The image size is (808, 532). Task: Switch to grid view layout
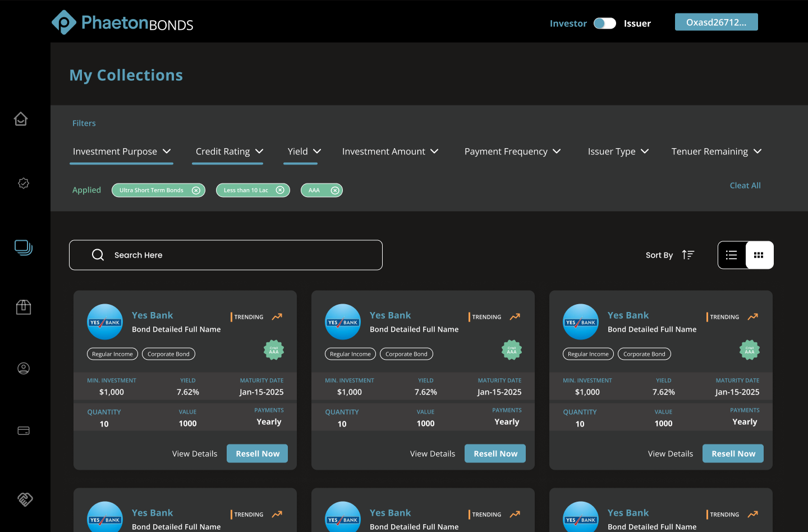759,255
